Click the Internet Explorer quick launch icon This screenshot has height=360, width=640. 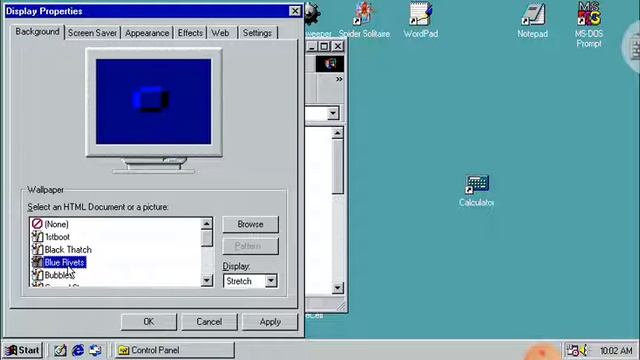(78, 350)
